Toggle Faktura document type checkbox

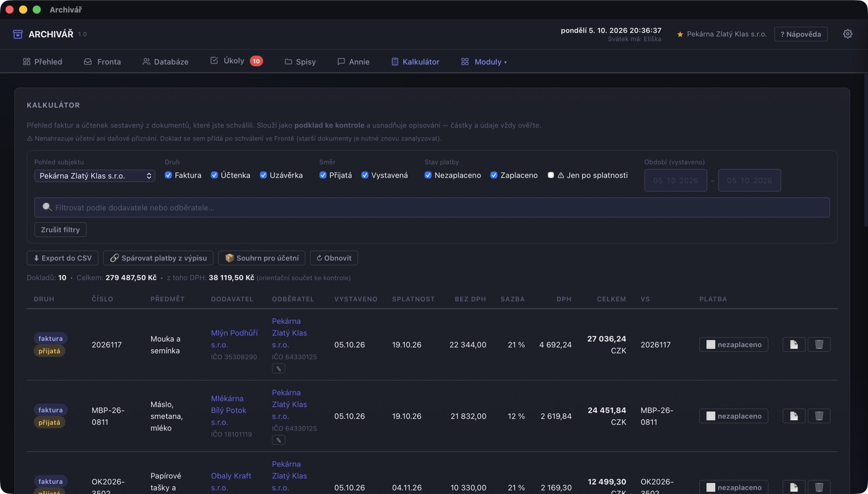point(168,175)
